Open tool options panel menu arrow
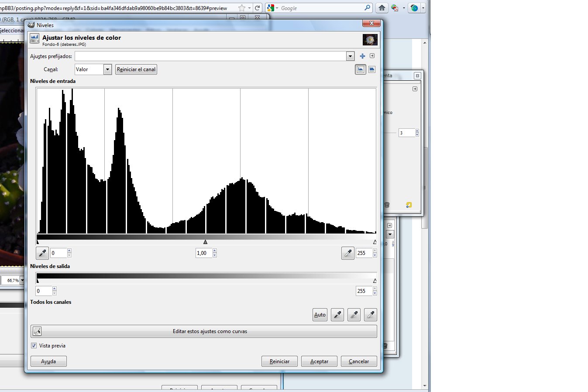The width and height of the screenshot is (588, 392). [415, 89]
